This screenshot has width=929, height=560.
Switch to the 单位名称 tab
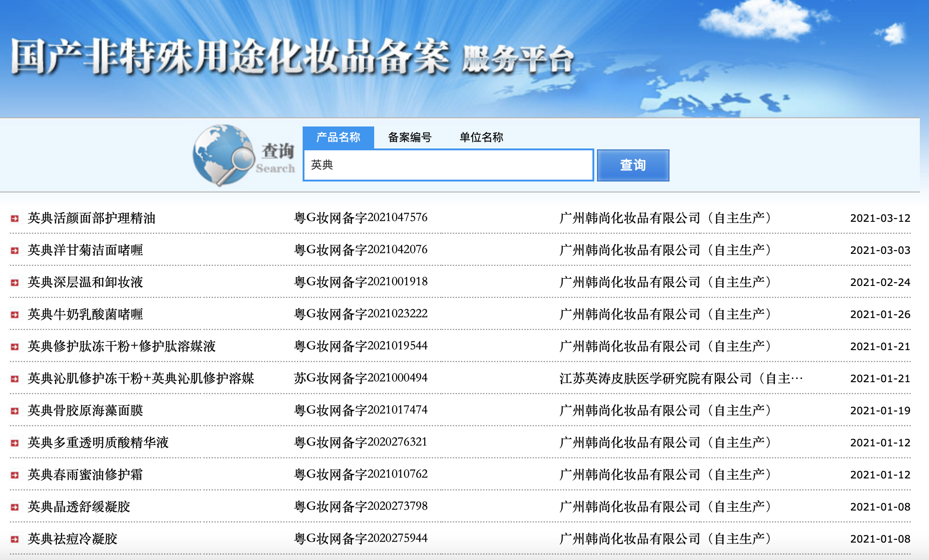tap(481, 137)
